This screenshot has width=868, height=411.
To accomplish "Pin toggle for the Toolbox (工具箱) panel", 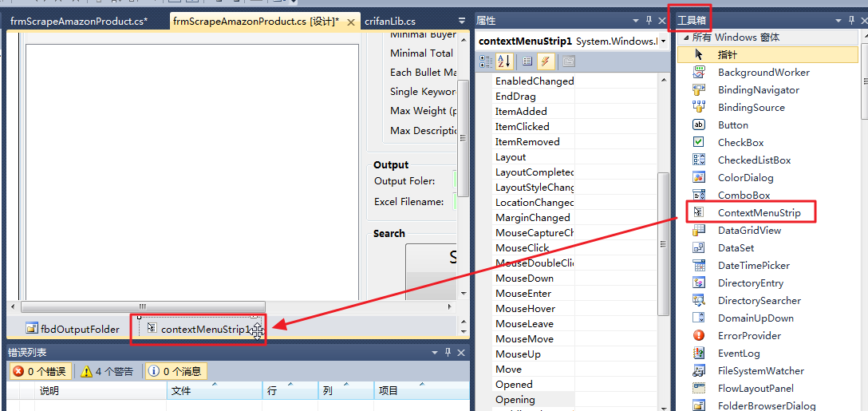I will (851, 21).
